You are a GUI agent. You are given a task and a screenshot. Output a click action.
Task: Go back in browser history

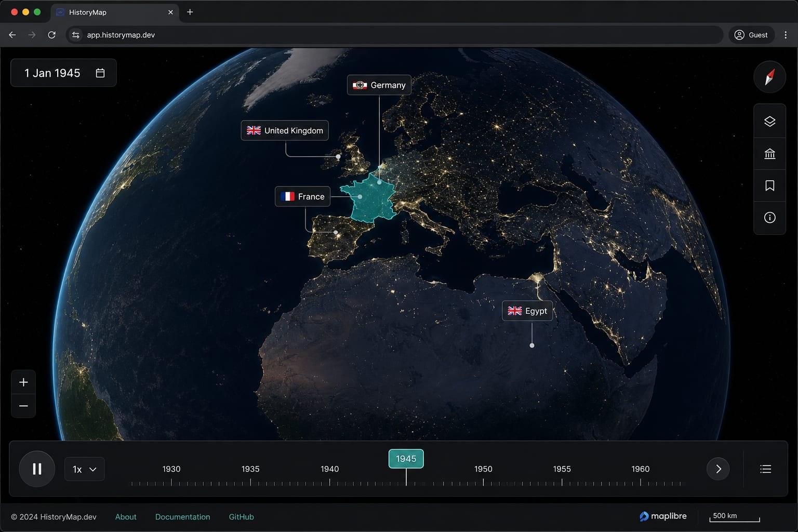click(x=12, y=35)
